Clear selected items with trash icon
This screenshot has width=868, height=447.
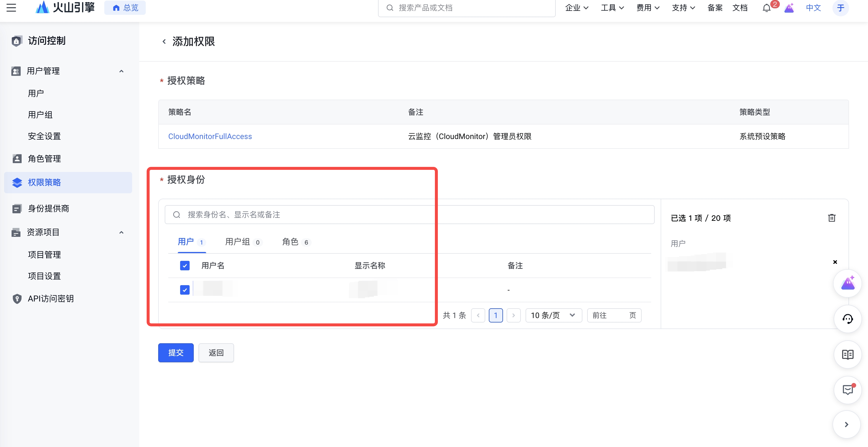click(832, 218)
